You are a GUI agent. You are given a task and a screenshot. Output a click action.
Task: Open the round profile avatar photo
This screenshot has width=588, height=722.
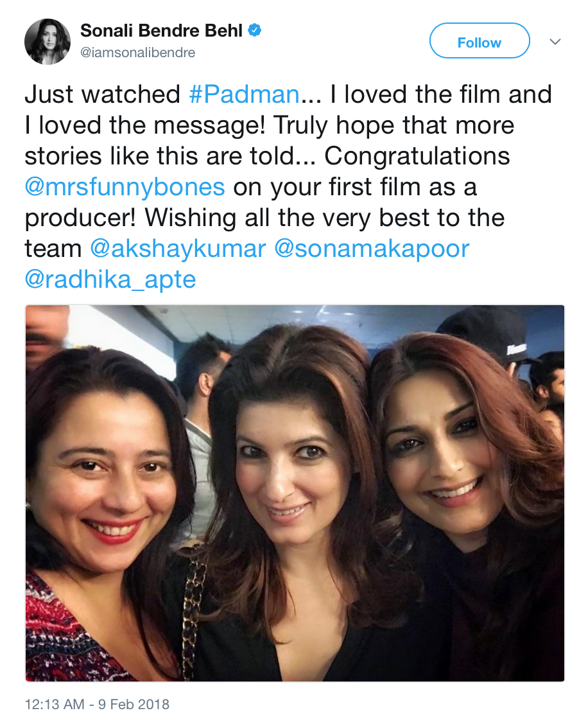[x=48, y=41]
